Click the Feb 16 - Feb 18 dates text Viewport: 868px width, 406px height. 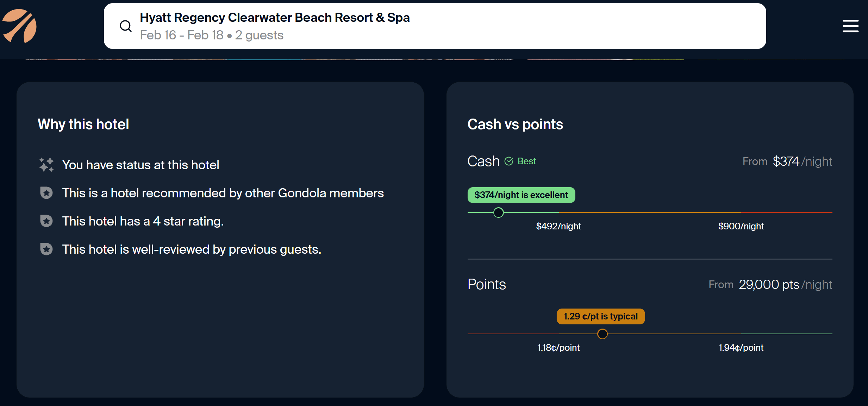pyautogui.click(x=181, y=35)
